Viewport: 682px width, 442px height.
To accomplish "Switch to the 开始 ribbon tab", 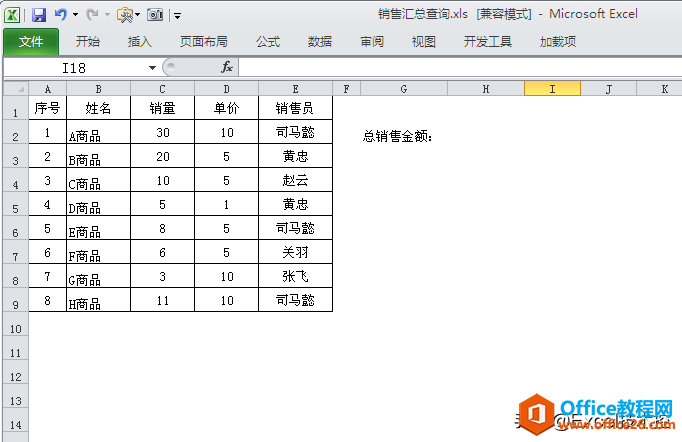I will [x=88, y=42].
